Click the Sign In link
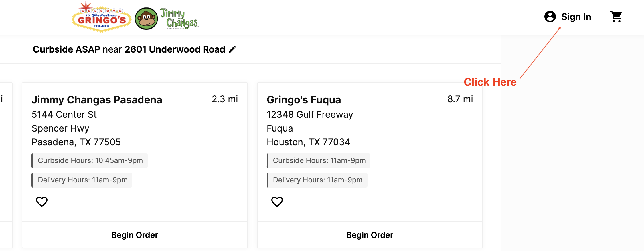The width and height of the screenshot is (644, 251). [576, 17]
